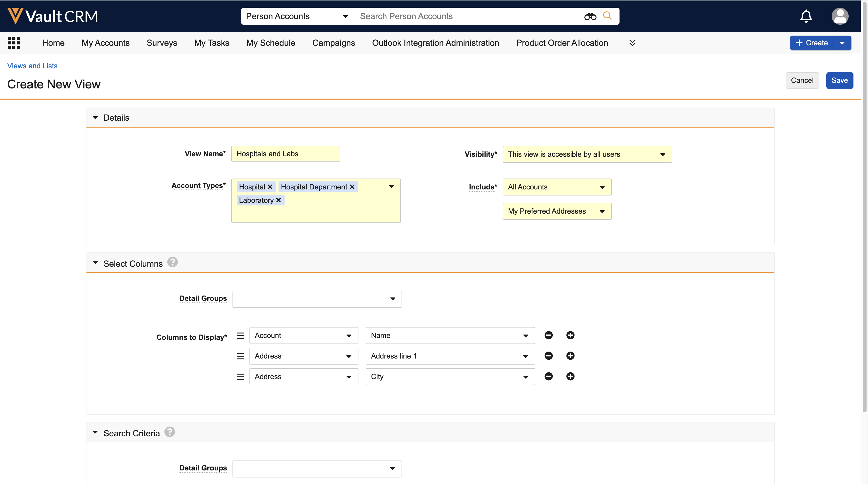Remove the Hospital Department tag

tap(352, 187)
